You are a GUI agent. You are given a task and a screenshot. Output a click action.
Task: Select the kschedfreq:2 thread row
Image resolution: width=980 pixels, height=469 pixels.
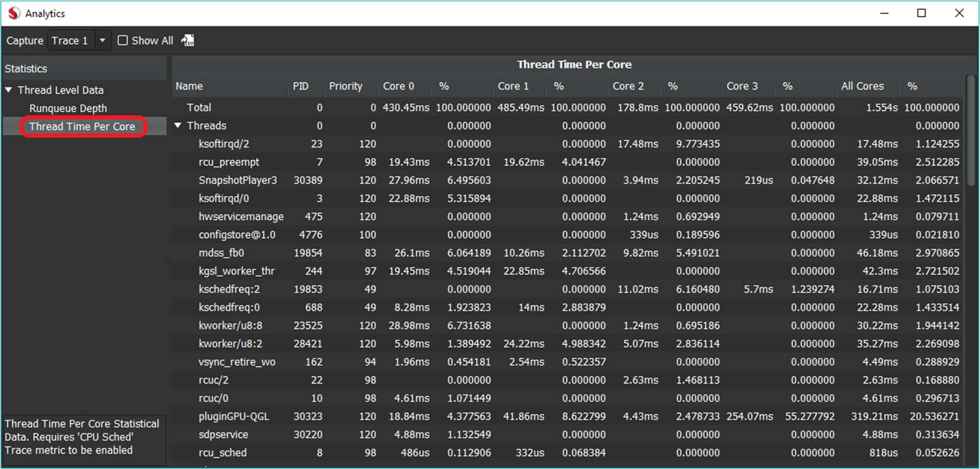(567, 289)
